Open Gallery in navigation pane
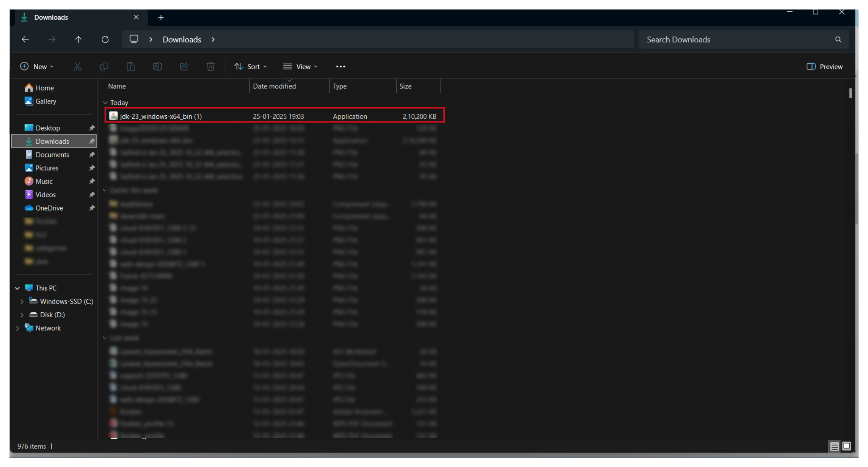 point(41,101)
